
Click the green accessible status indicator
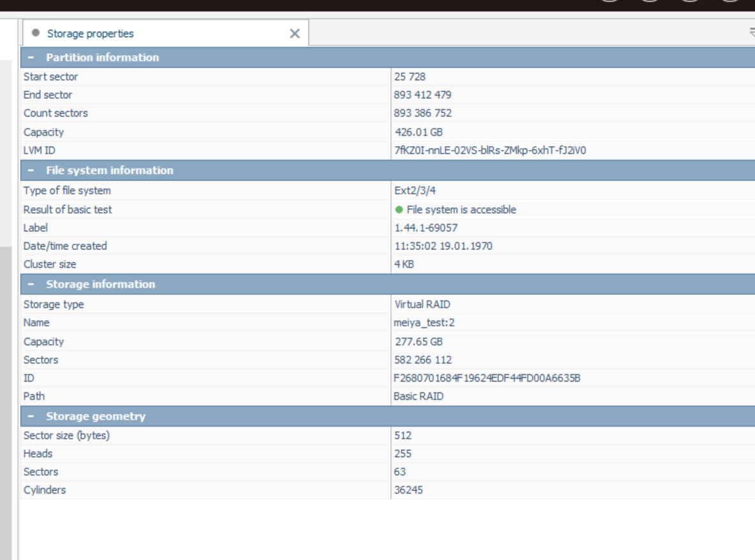tap(399, 209)
